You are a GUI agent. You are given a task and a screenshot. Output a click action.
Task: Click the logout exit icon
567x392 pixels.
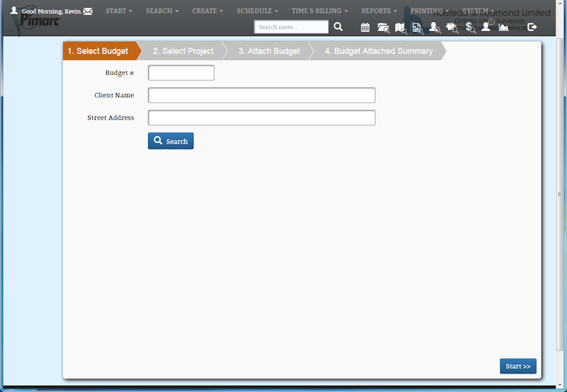(532, 27)
